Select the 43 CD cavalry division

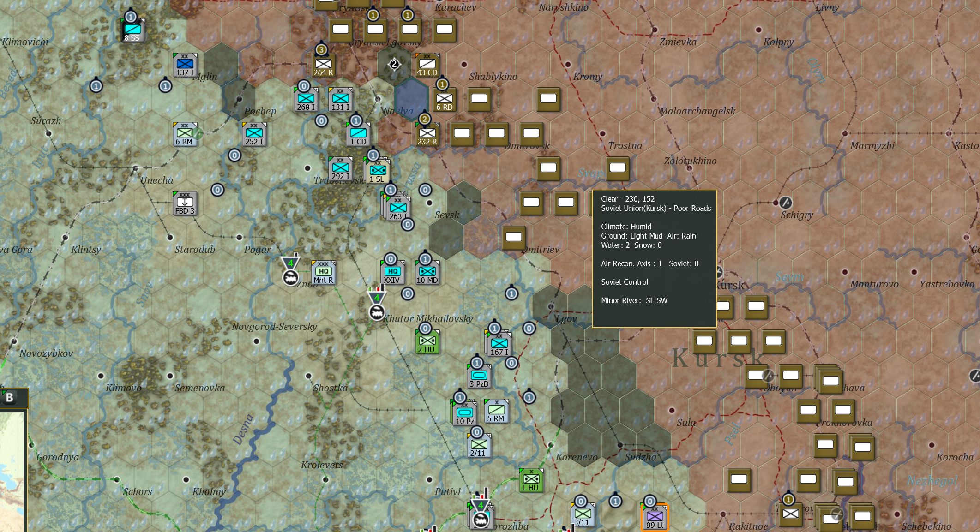(x=427, y=65)
